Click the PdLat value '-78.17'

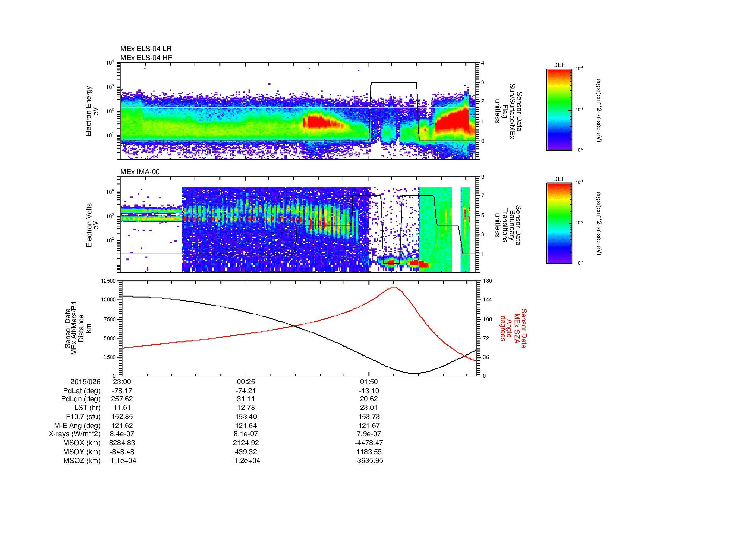[122, 391]
